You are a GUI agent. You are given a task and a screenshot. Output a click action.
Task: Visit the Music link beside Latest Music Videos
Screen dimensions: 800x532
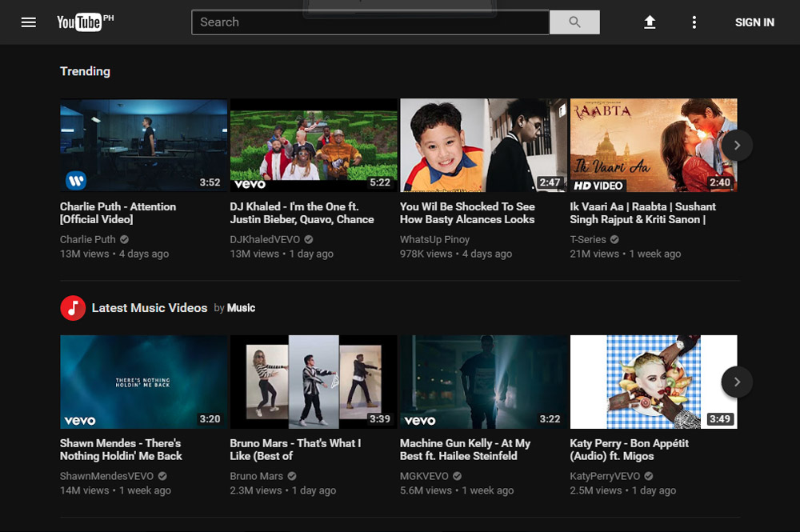pyautogui.click(x=242, y=307)
